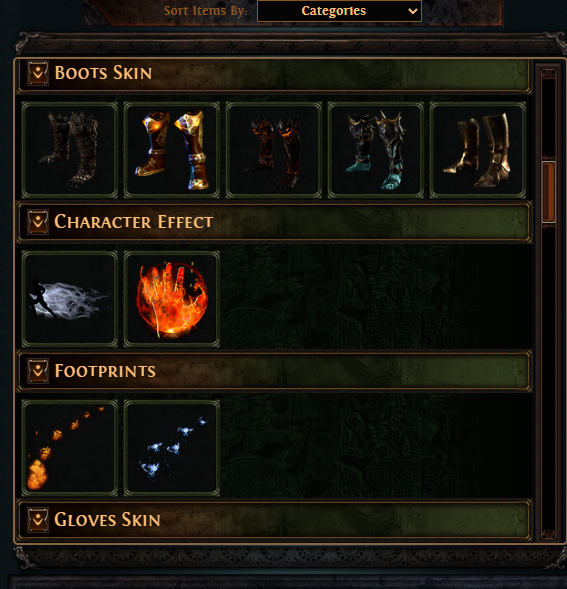Collapse the Footprints category
The height and width of the screenshot is (589, 567).
[x=38, y=371]
